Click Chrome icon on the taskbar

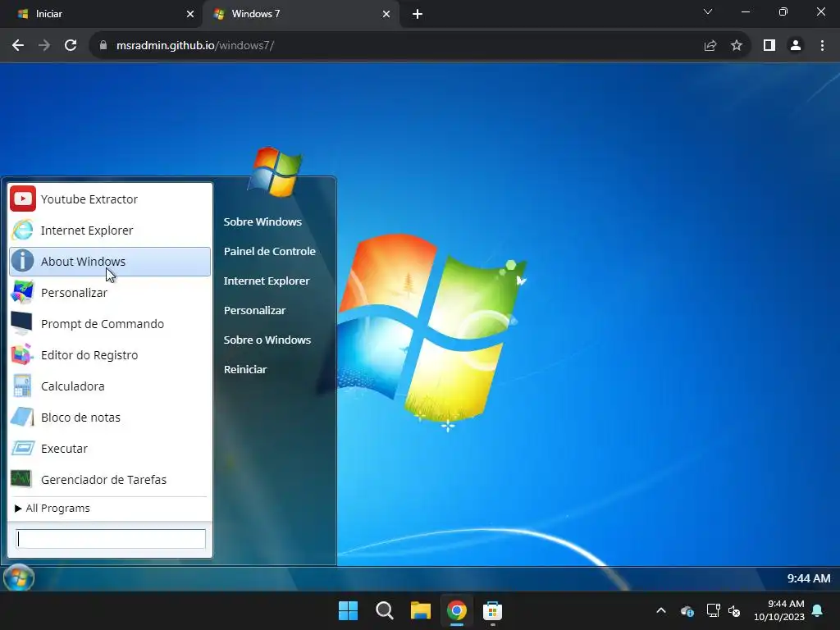(456, 610)
